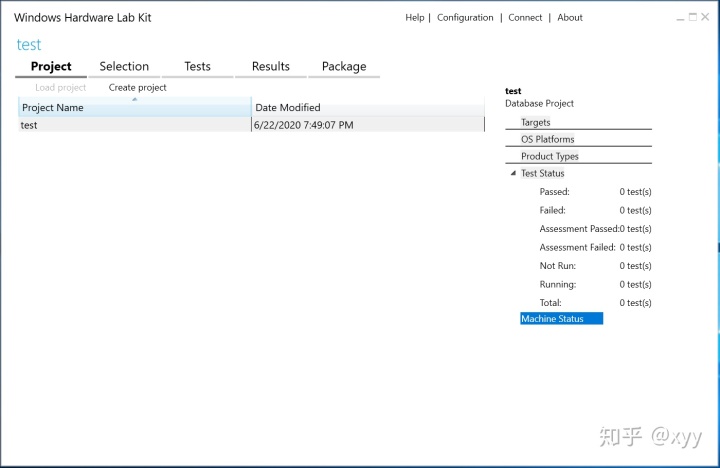Expand the Targets section
The height and width of the screenshot is (468, 720).
[x=535, y=122]
